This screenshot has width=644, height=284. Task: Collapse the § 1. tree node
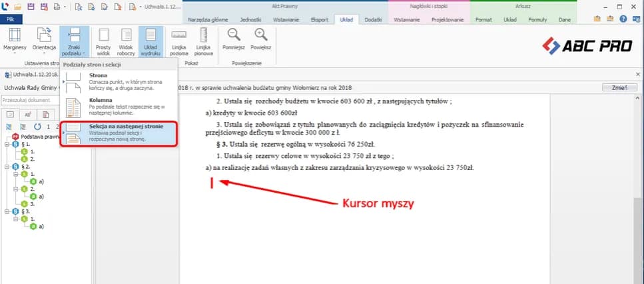pos(7,144)
